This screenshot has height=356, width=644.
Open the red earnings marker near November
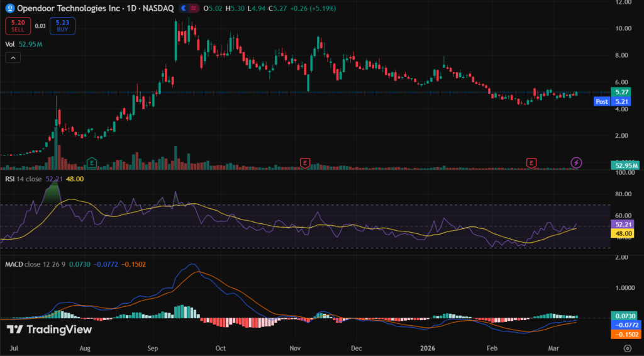[305, 163]
